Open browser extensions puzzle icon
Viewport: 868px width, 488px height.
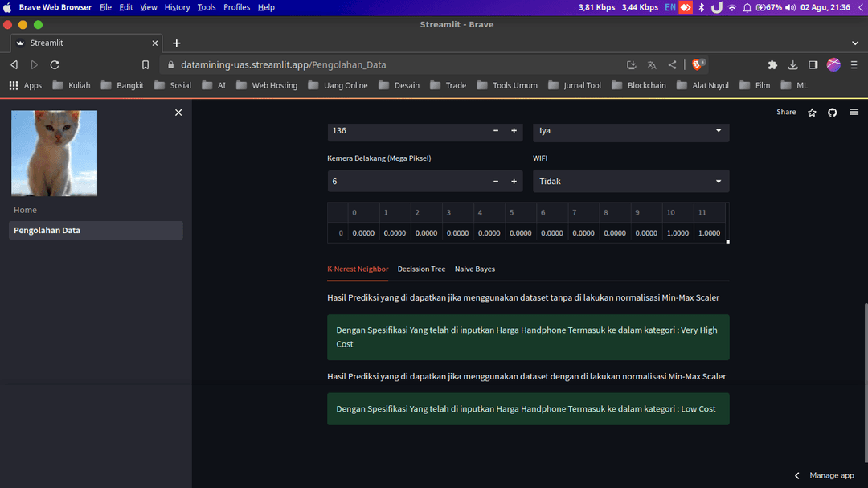[x=772, y=64]
